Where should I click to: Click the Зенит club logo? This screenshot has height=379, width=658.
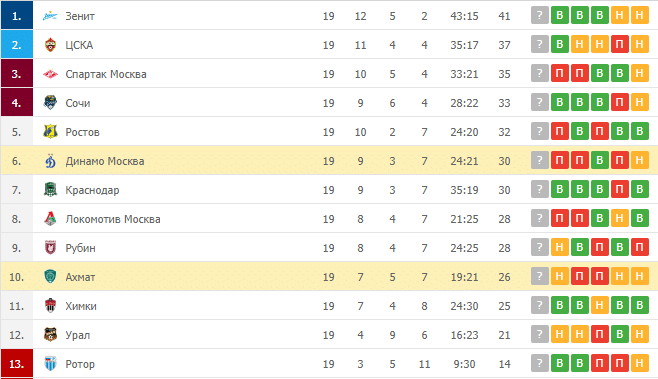click(50, 16)
